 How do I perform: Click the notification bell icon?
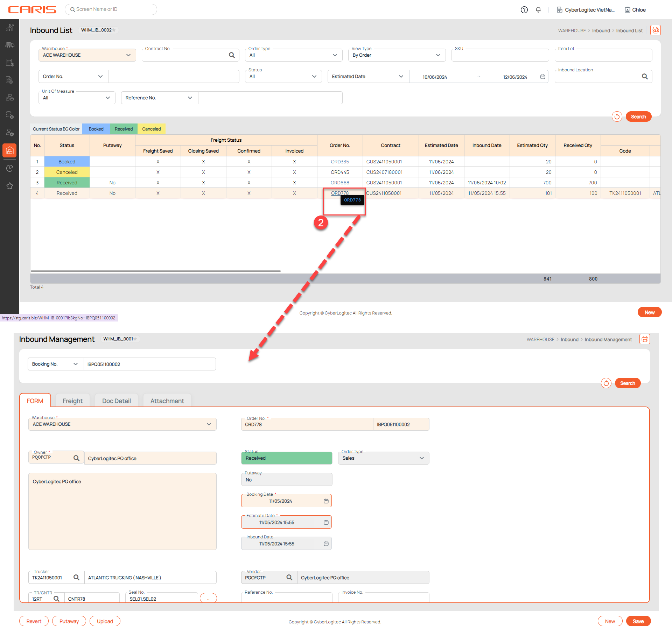click(538, 10)
